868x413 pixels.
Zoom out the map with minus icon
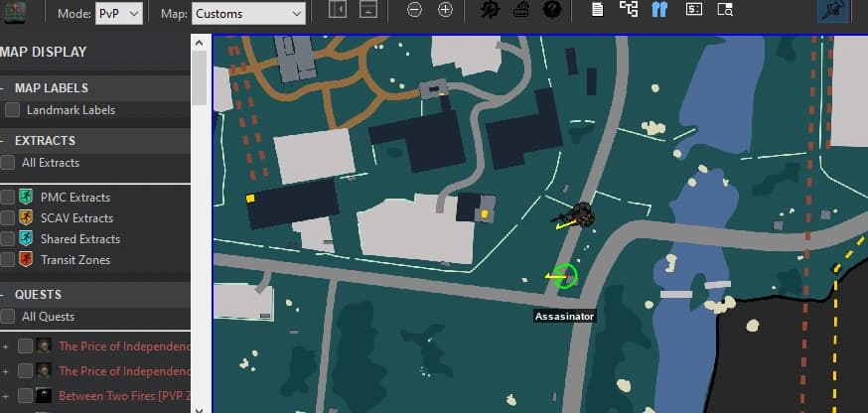tap(414, 10)
